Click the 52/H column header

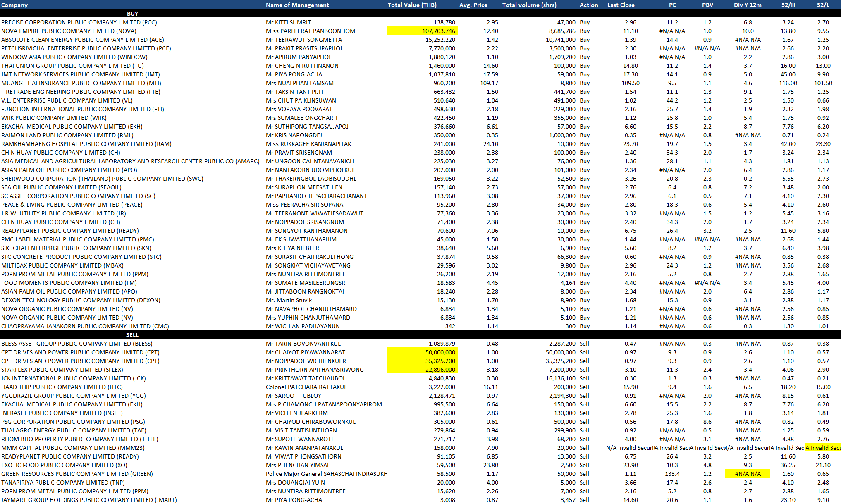[x=788, y=5]
